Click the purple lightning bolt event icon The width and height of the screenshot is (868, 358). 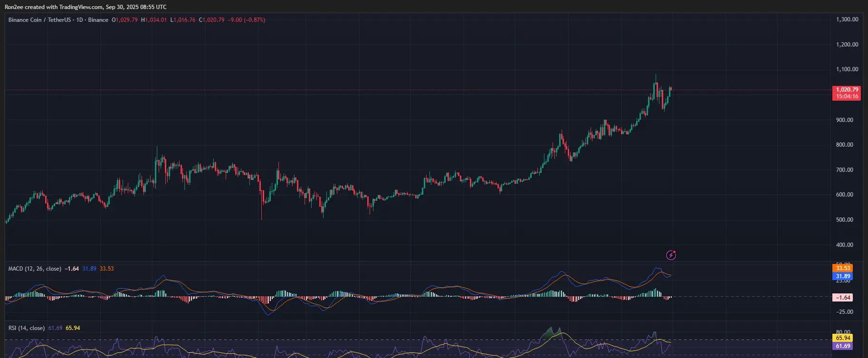coord(671,255)
